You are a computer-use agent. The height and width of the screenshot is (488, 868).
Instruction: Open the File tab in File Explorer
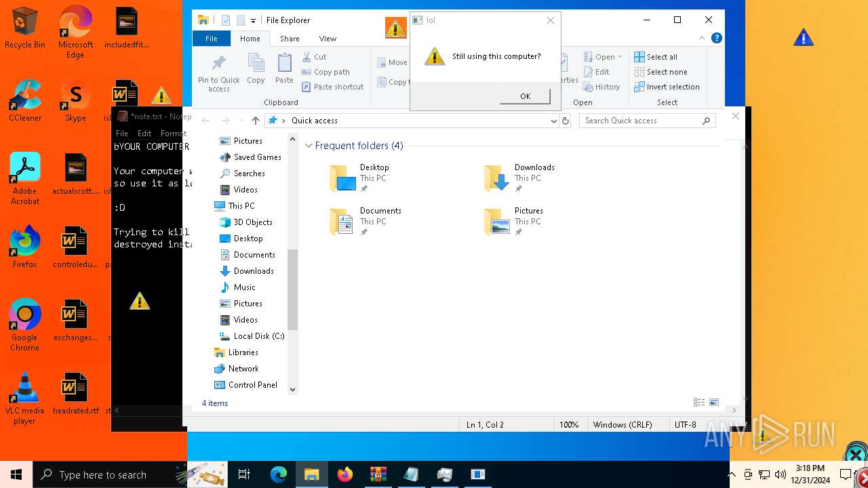[212, 39]
